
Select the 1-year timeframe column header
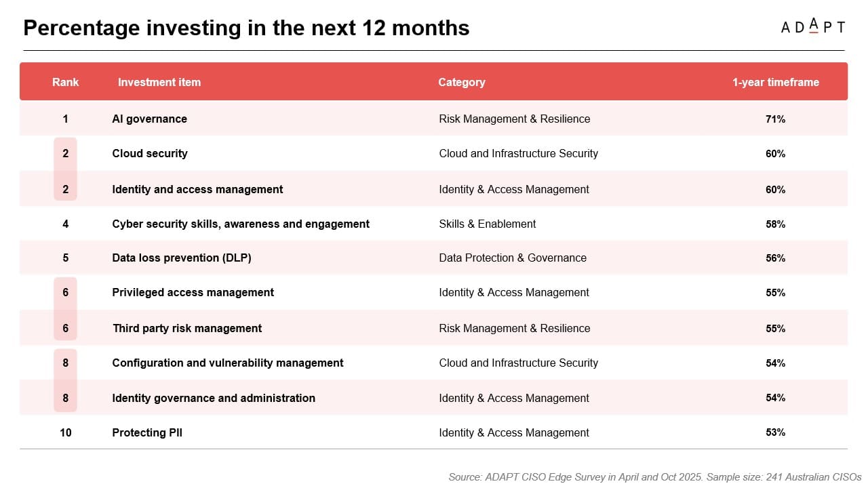tap(775, 82)
